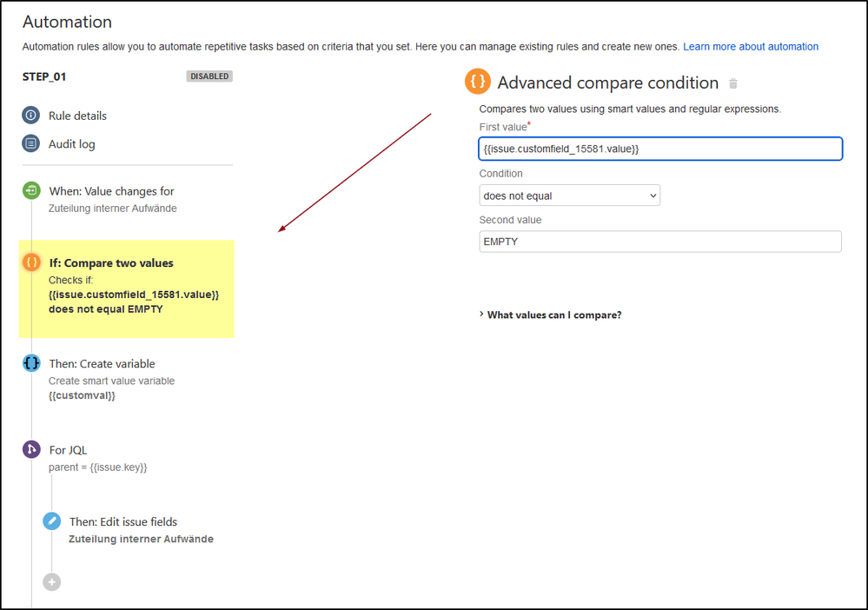This screenshot has width=868, height=610.
Task: Click the blue braces Create variable icon
Action: click(x=31, y=363)
